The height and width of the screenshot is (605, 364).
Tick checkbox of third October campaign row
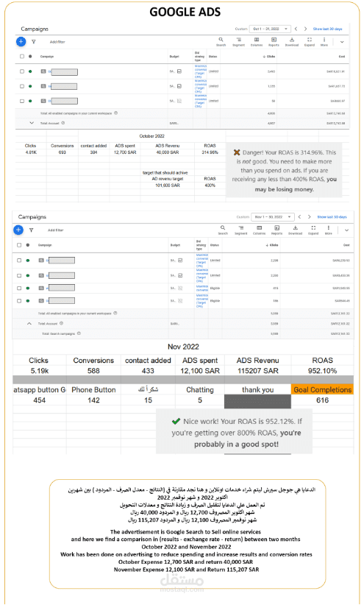[x=22, y=101]
